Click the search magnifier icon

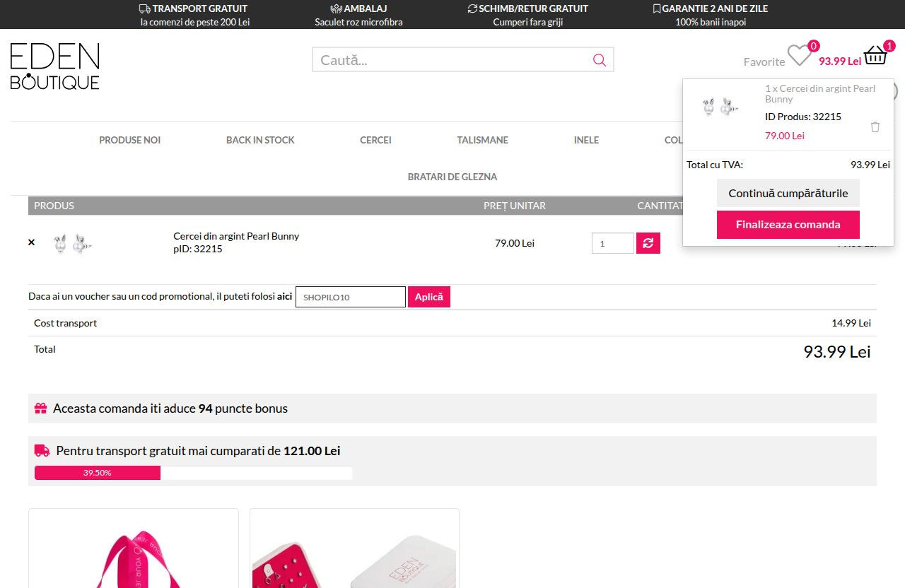point(600,60)
